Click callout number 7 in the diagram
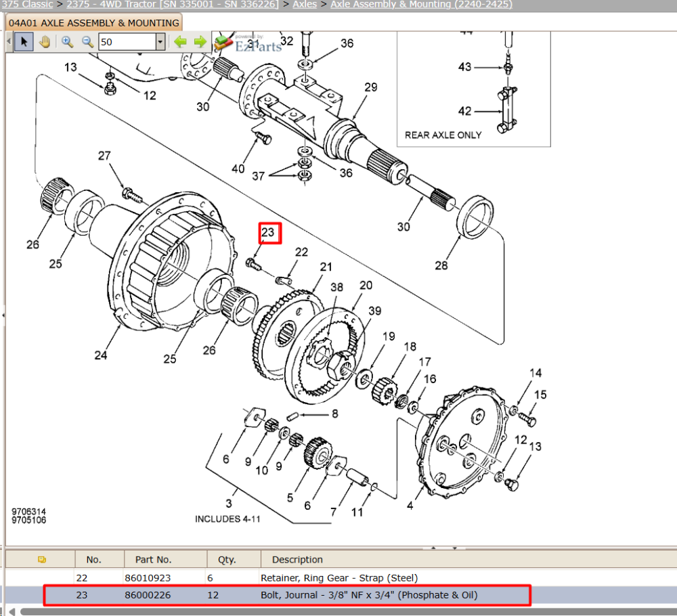 coord(333,512)
